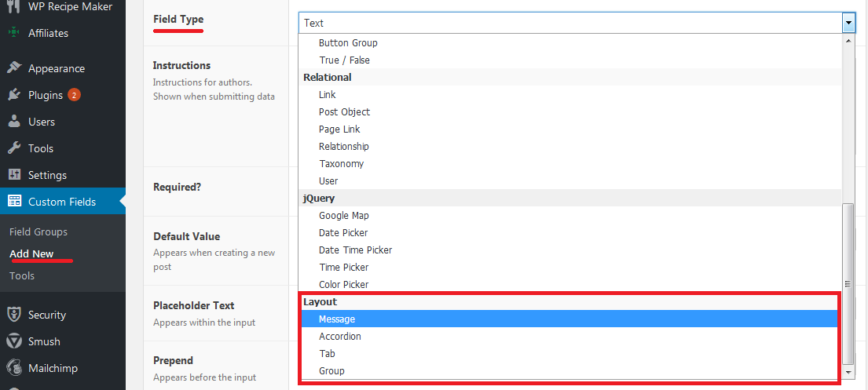This screenshot has height=390, width=868.
Task: Click Add New under Custom Fields
Action: [x=31, y=254]
